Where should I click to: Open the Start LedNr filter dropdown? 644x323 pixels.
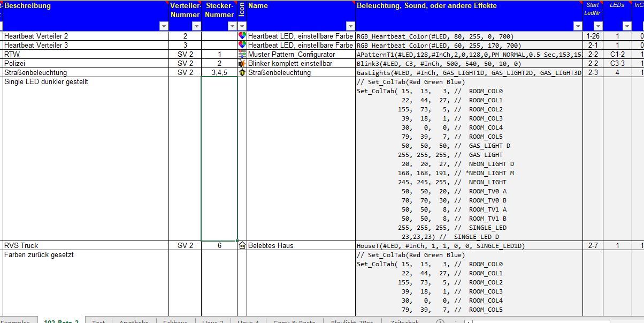pos(598,26)
